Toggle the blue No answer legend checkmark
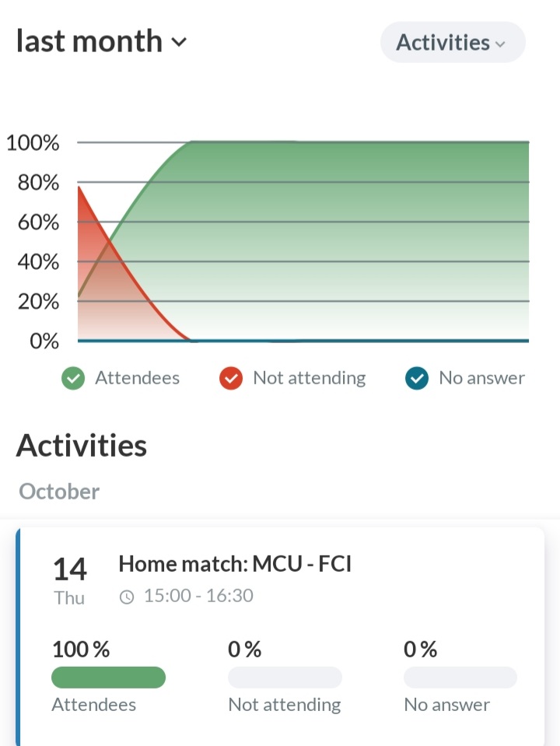Viewport: 560px width, 746px height. point(417,379)
